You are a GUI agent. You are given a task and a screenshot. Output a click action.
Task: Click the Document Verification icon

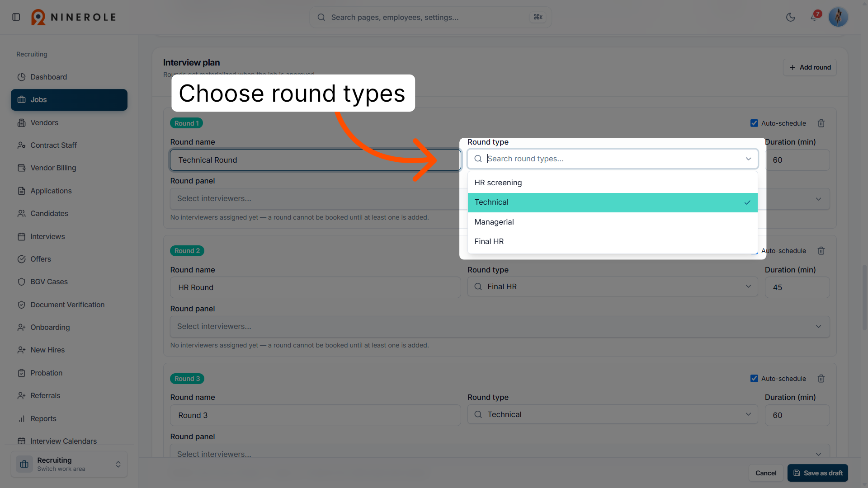[21, 305]
